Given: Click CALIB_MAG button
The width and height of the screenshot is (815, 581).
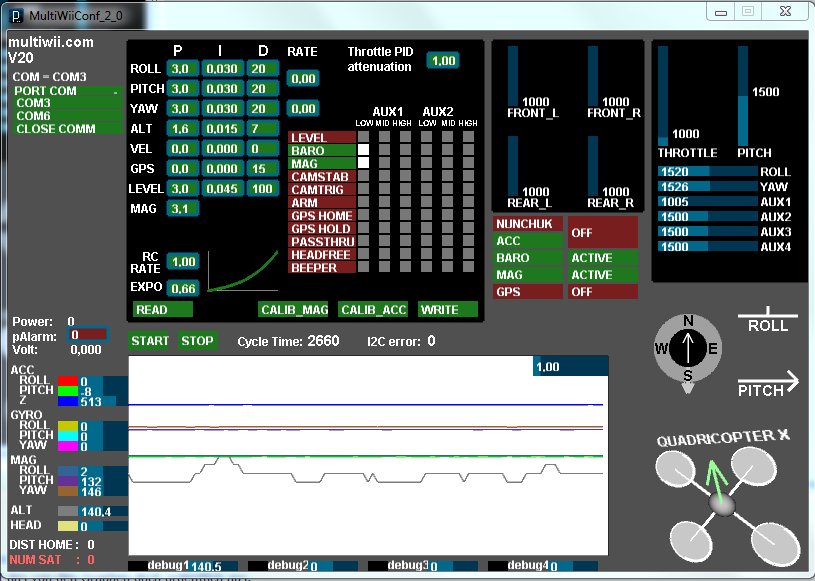Looking at the screenshot, I should click(294, 309).
